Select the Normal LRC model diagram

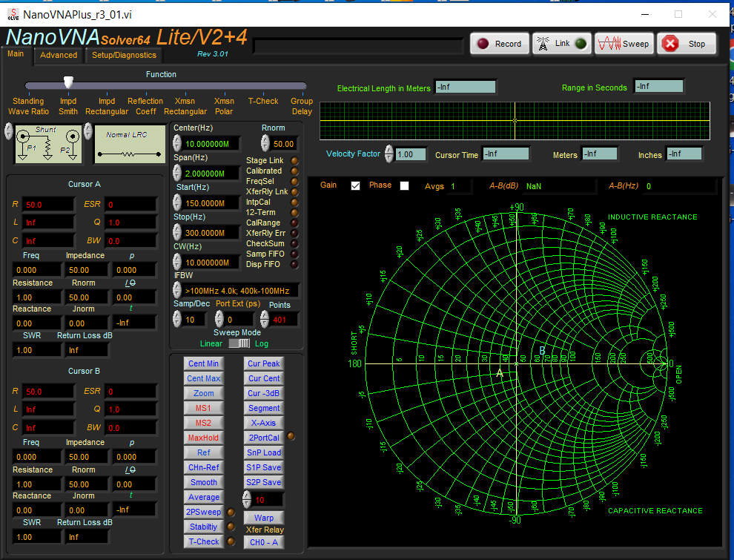[x=130, y=144]
